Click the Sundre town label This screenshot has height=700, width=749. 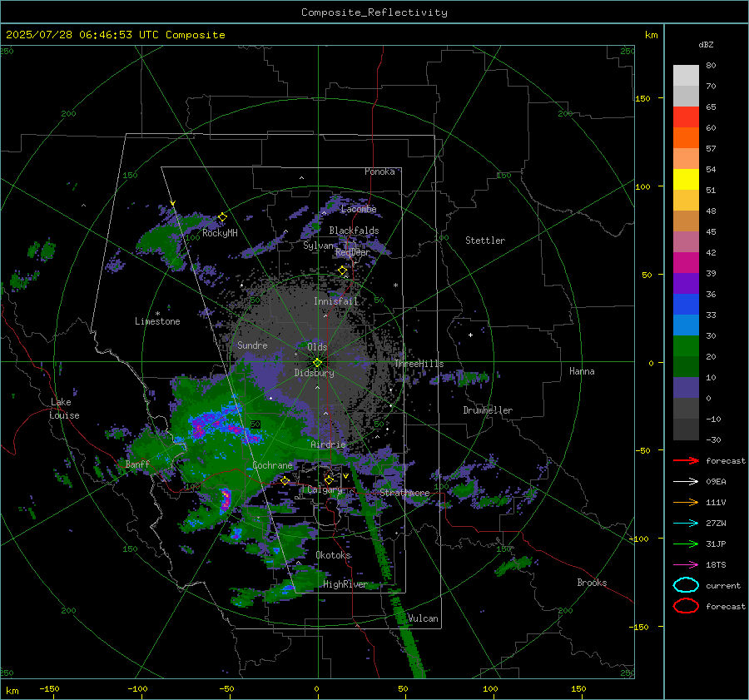(252, 345)
